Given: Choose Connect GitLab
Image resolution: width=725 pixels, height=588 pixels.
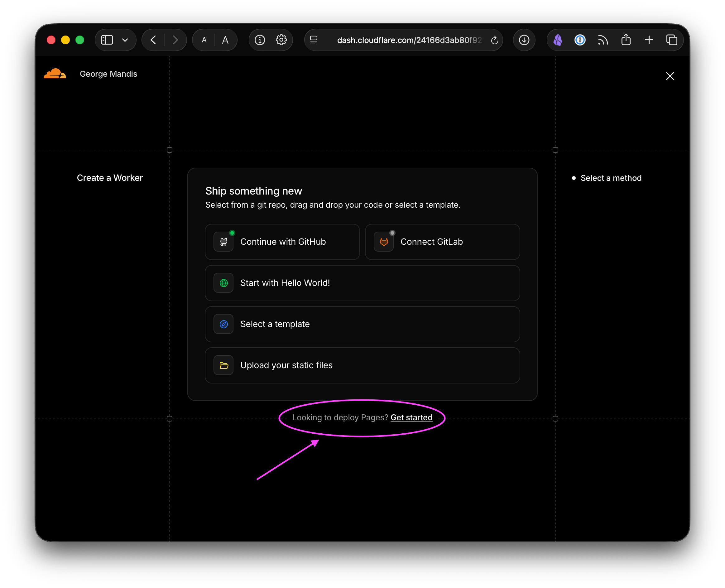Looking at the screenshot, I should [x=442, y=242].
